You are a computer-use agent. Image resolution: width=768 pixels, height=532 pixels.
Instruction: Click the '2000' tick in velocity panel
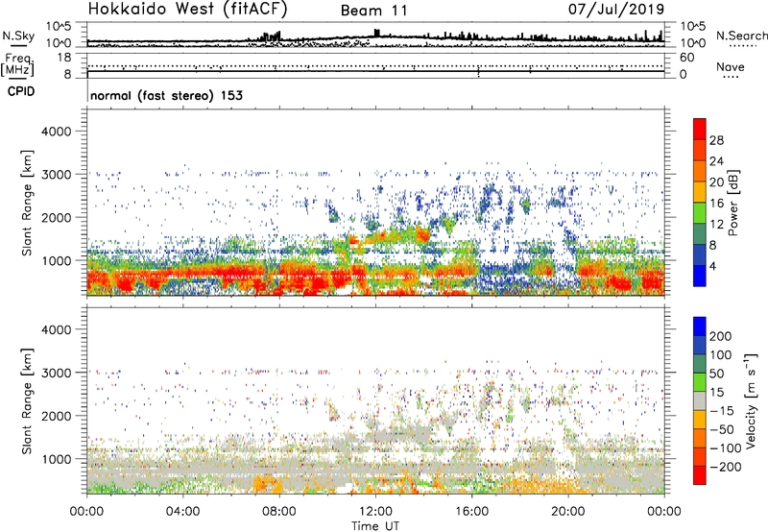56,416
